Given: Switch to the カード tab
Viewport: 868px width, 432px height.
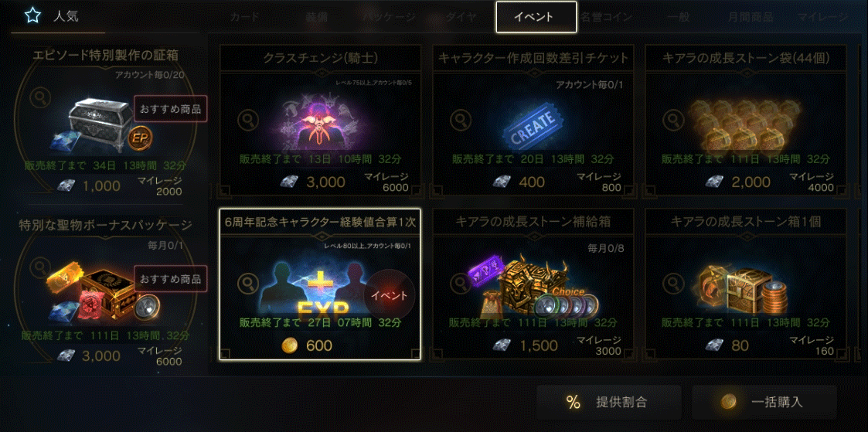Looking at the screenshot, I should (x=244, y=16).
